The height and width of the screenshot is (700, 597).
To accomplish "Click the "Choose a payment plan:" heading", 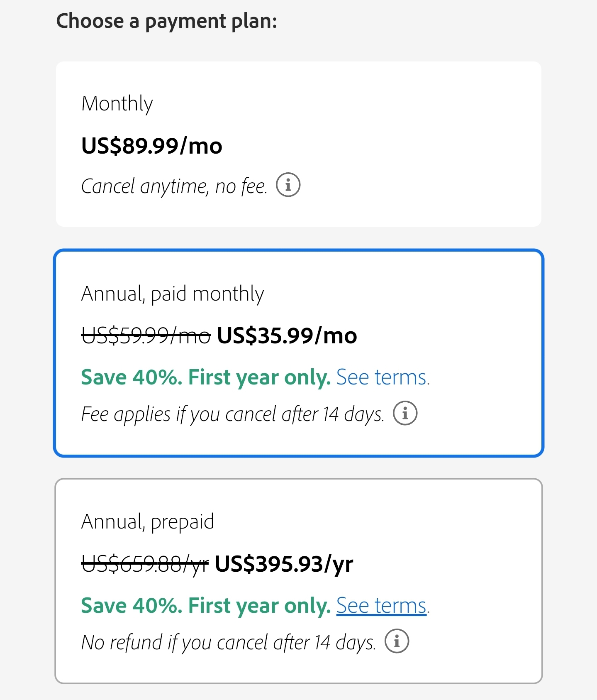I will 167,21.
